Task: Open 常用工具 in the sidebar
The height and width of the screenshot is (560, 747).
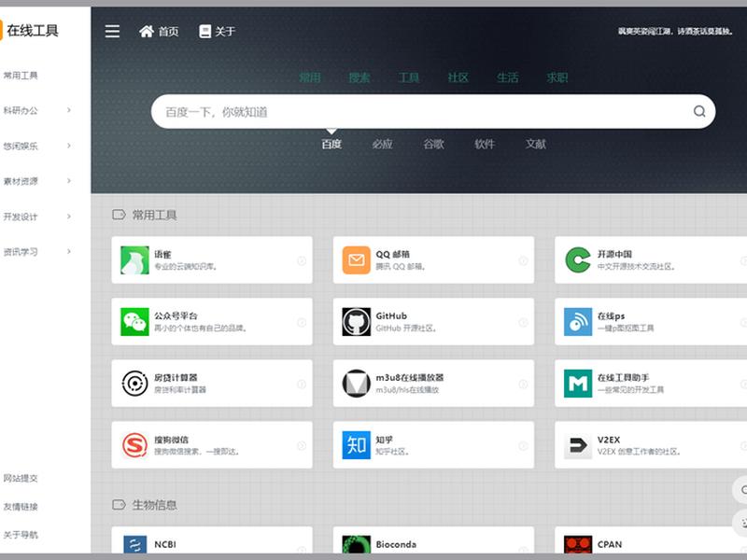Action: pyautogui.click(x=21, y=76)
